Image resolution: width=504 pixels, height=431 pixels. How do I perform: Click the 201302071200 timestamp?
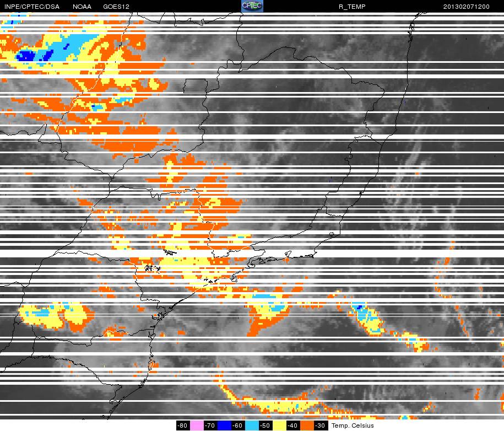coord(467,7)
